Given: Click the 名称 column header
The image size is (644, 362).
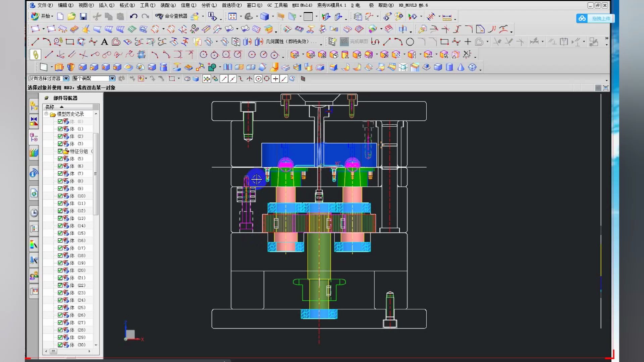Looking at the screenshot, I should click(x=50, y=107).
